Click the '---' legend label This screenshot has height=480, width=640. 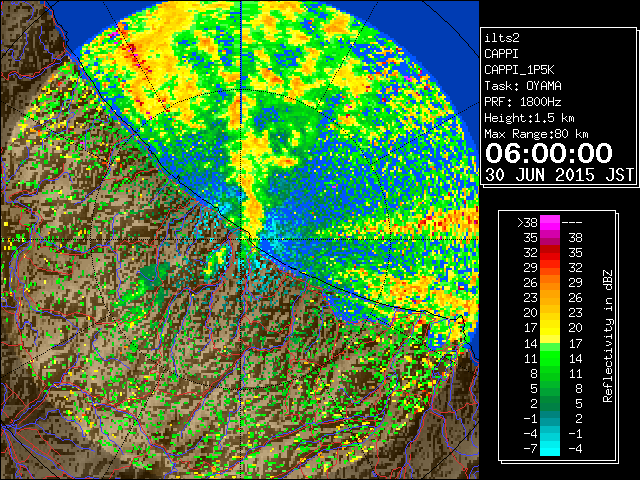(x=572, y=222)
